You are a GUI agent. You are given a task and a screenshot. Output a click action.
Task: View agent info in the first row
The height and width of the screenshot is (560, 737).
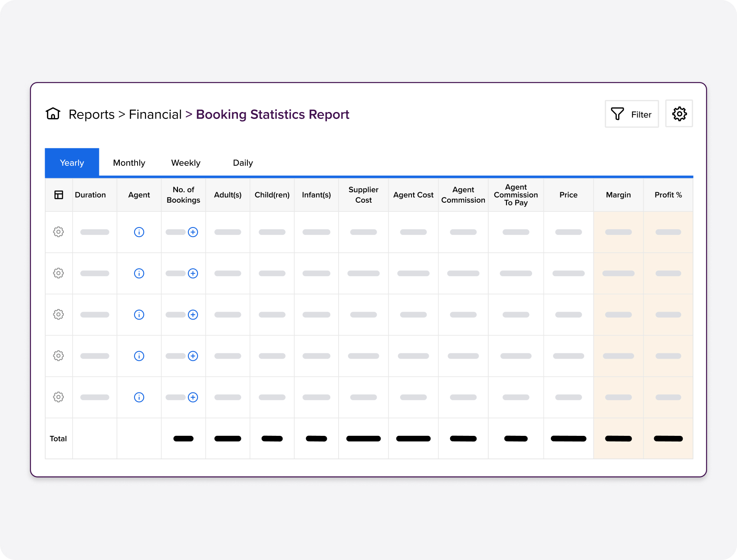139,232
